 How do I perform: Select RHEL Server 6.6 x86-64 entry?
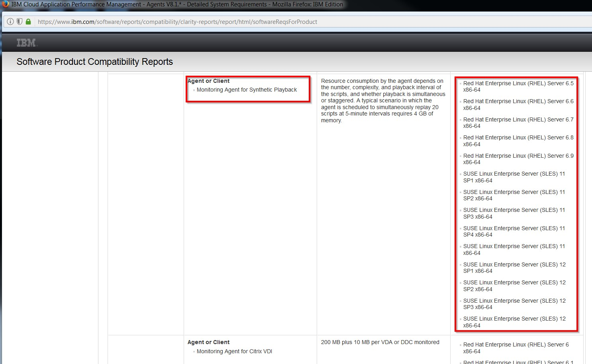[x=518, y=105]
